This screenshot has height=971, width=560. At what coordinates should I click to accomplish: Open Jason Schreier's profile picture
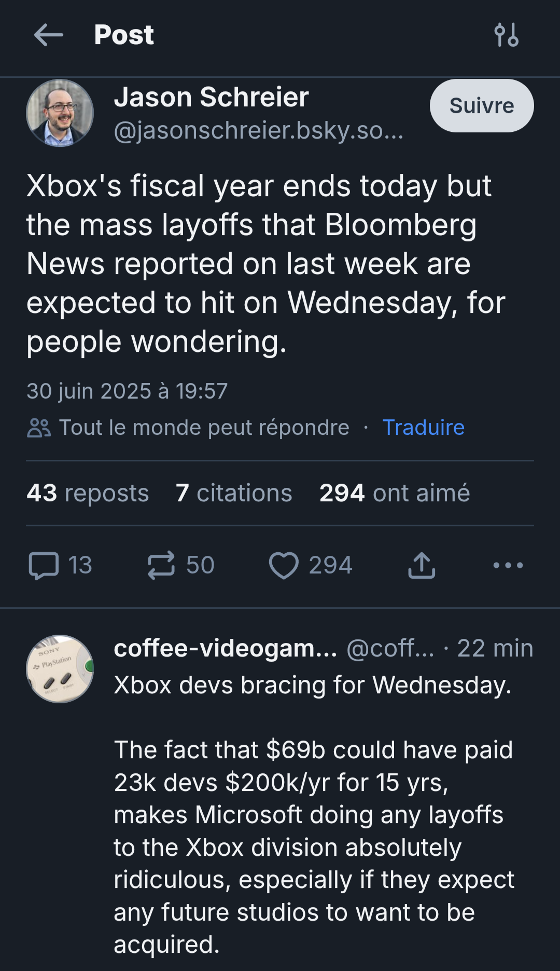[60, 113]
